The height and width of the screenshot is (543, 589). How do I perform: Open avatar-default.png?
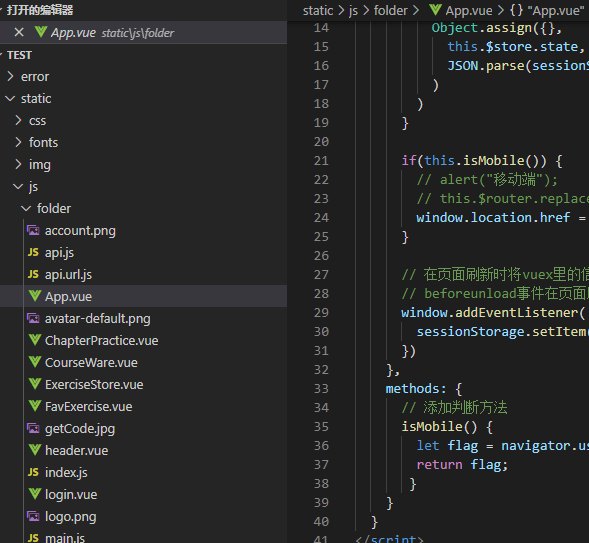98,319
